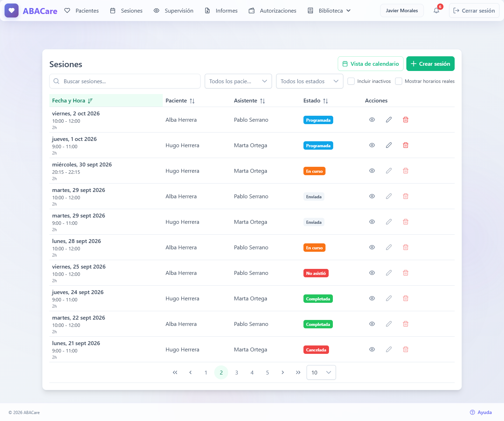Delete the jueves 24 sept session
The height and width of the screenshot is (421, 504).
click(x=406, y=298)
